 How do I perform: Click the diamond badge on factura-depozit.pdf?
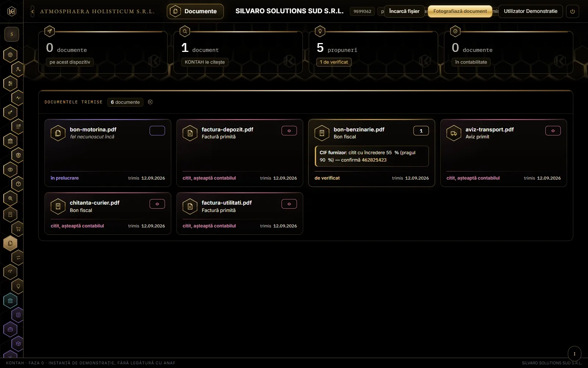tap(289, 131)
